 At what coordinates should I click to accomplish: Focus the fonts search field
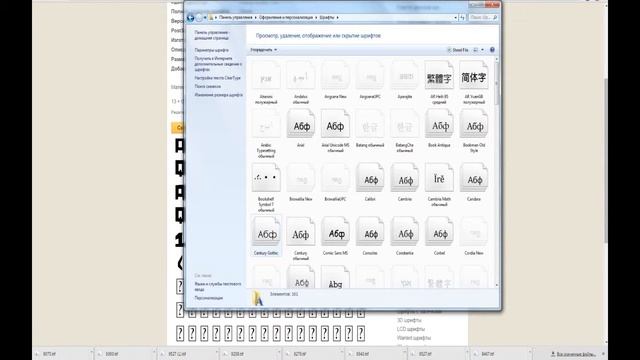[x=483, y=18]
